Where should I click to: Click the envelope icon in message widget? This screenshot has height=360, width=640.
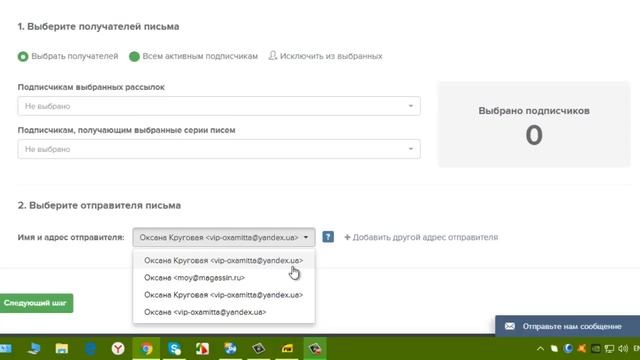coord(509,326)
